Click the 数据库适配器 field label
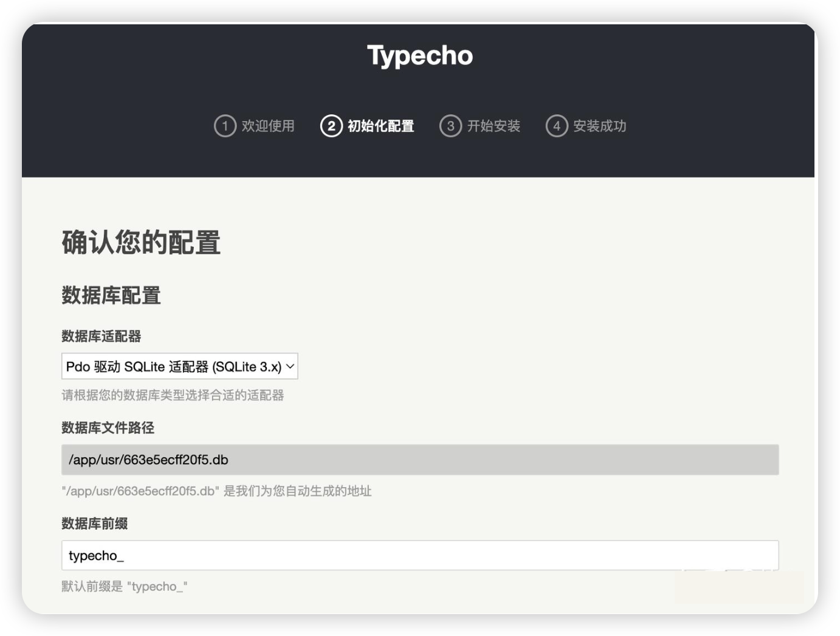This screenshot has width=840, height=636. pos(102,336)
